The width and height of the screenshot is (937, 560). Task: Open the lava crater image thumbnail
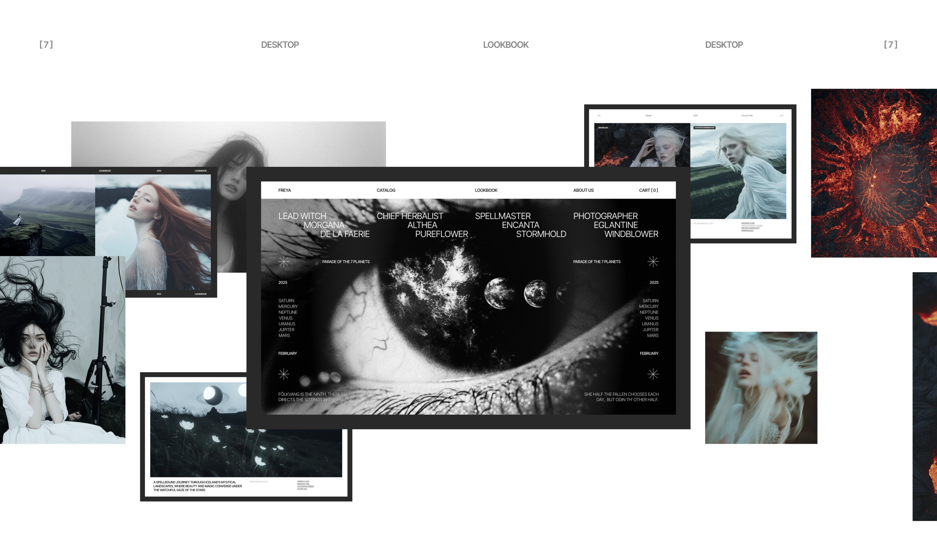tap(873, 173)
